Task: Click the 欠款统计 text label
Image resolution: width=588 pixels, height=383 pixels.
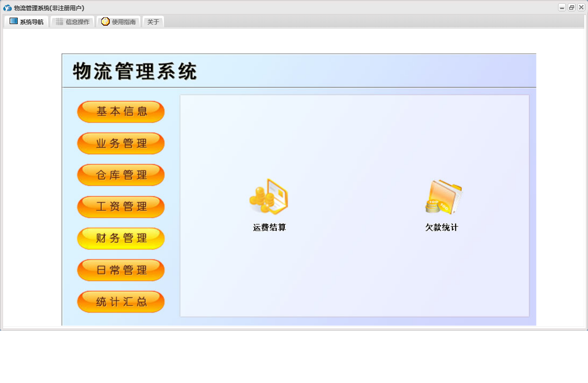Action: pyautogui.click(x=442, y=228)
